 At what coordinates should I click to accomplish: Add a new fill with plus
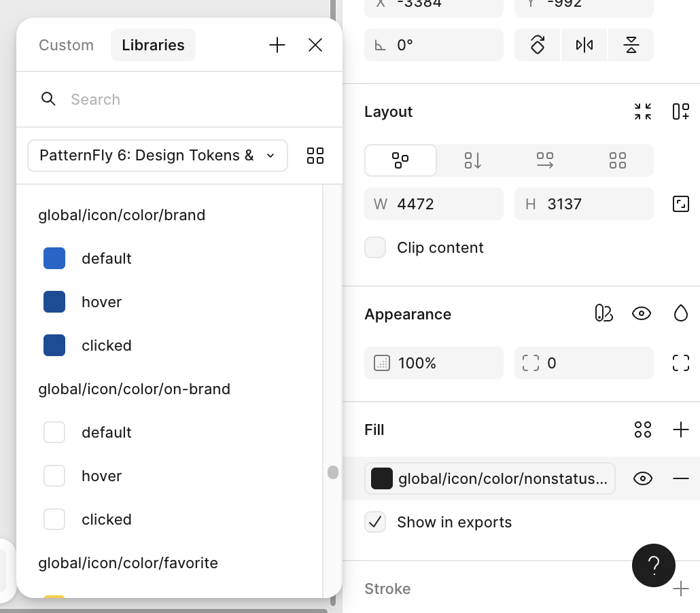point(680,430)
